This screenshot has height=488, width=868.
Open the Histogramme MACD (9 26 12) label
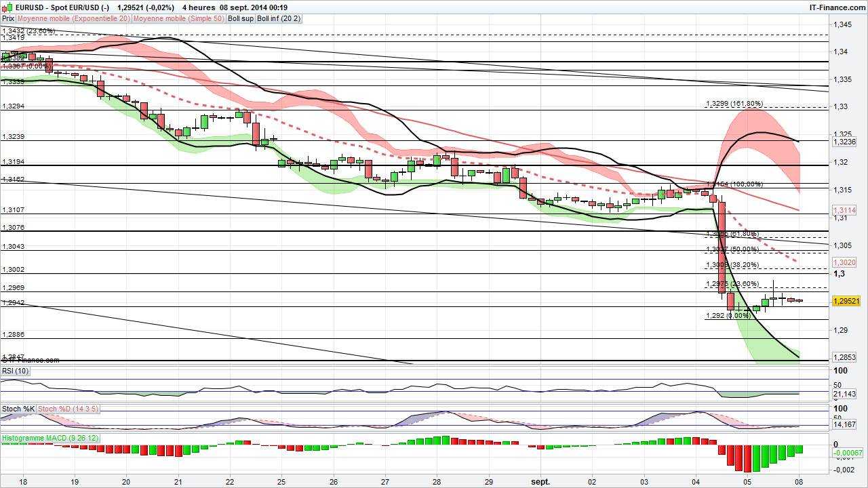pyautogui.click(x=50, y=438)
